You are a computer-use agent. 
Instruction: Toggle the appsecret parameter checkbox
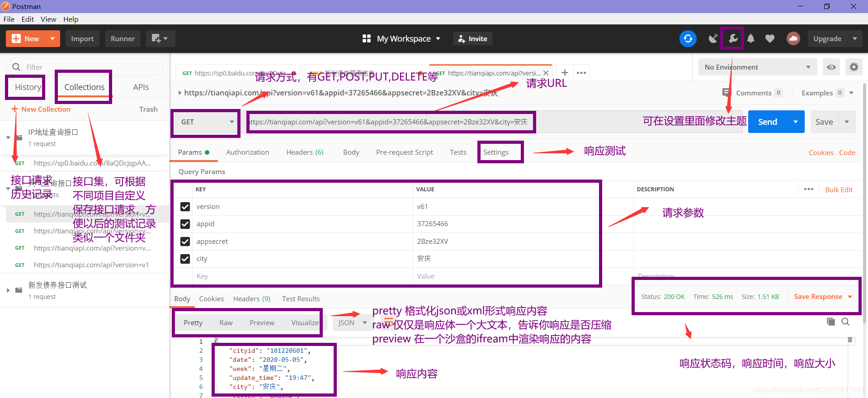tap(185, 242)
